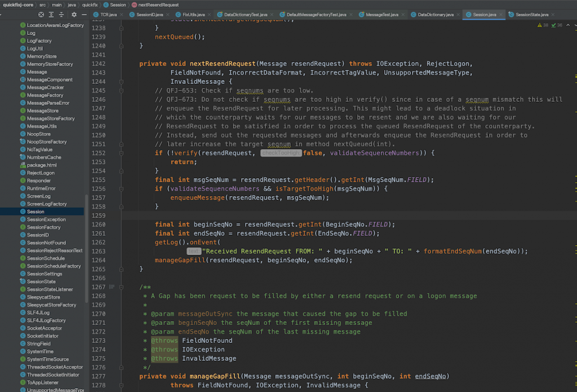Click the Session.java tab file icon
The width and height of the screenshot is (577, 392).
pos(468,15)
